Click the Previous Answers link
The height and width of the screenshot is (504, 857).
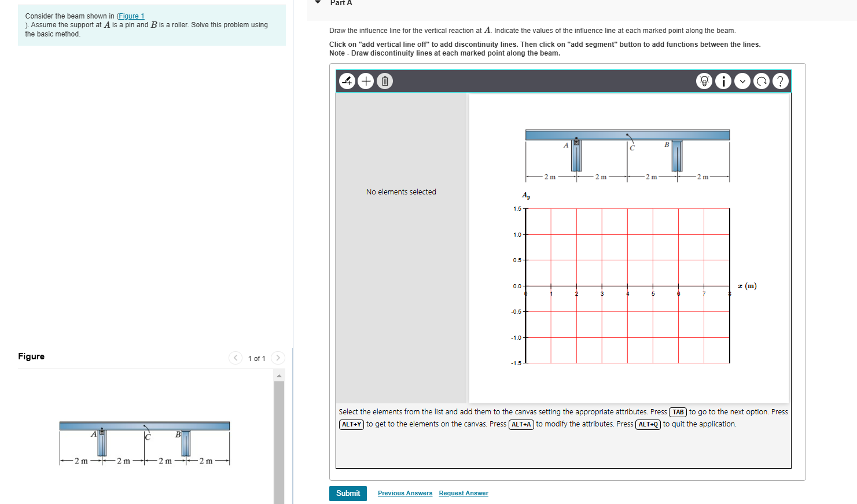tap(404, 493)
